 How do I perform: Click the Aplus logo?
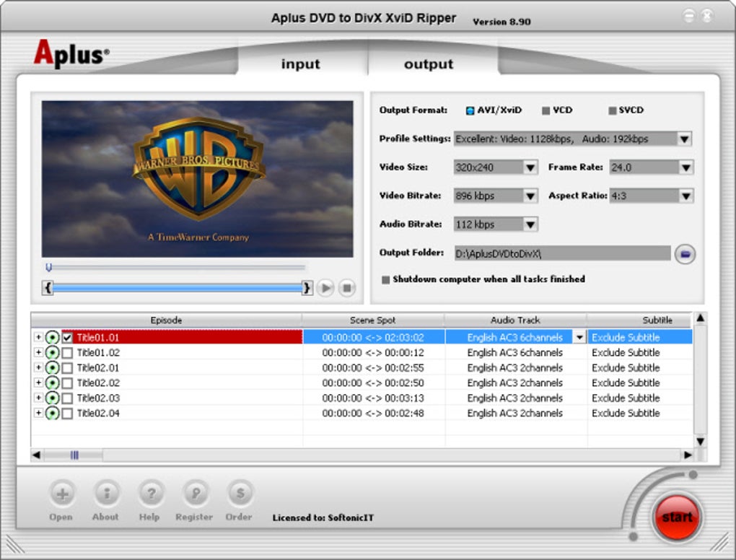[x=71, y=53]
